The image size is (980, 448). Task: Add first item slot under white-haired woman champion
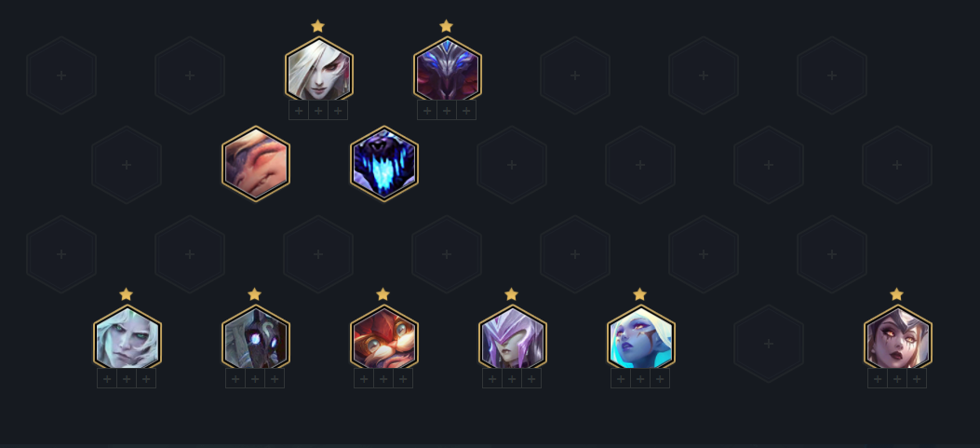point(299,111)
